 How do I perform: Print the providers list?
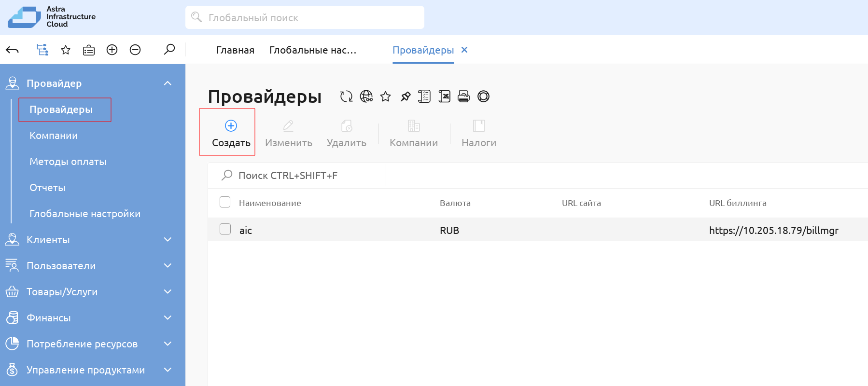[463, 96]
